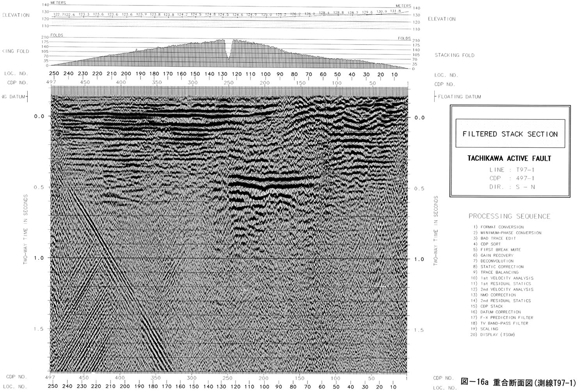Select the 'DIR. : S - N' line
This screenshot has height=392, width=583.
[x=512, y=187]
